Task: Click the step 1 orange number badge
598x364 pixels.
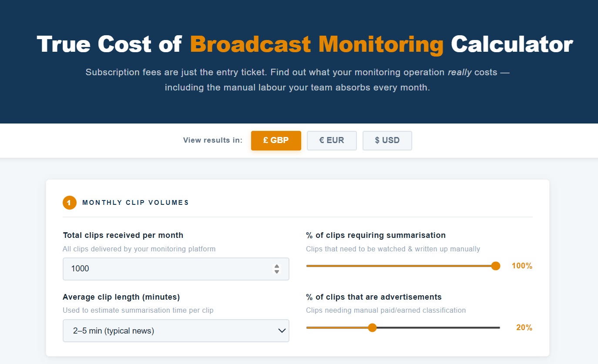Action: 69,203
